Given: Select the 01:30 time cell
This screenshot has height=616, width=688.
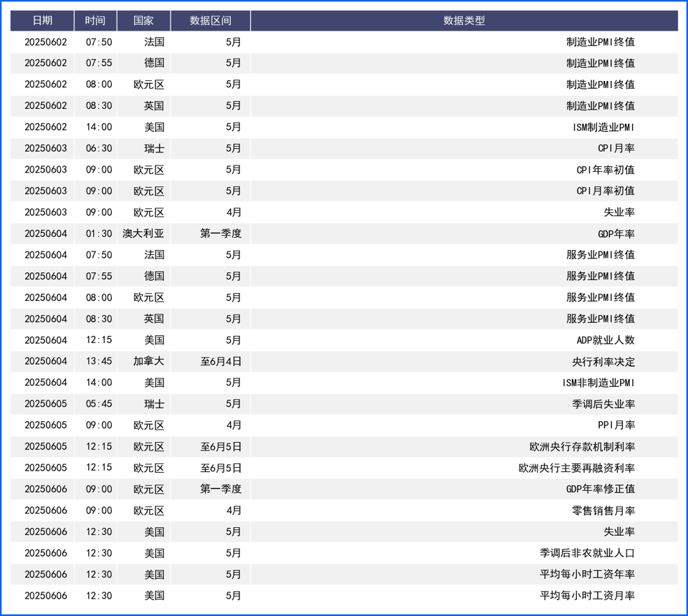Looking at the screenshot, I should (99, 234).
